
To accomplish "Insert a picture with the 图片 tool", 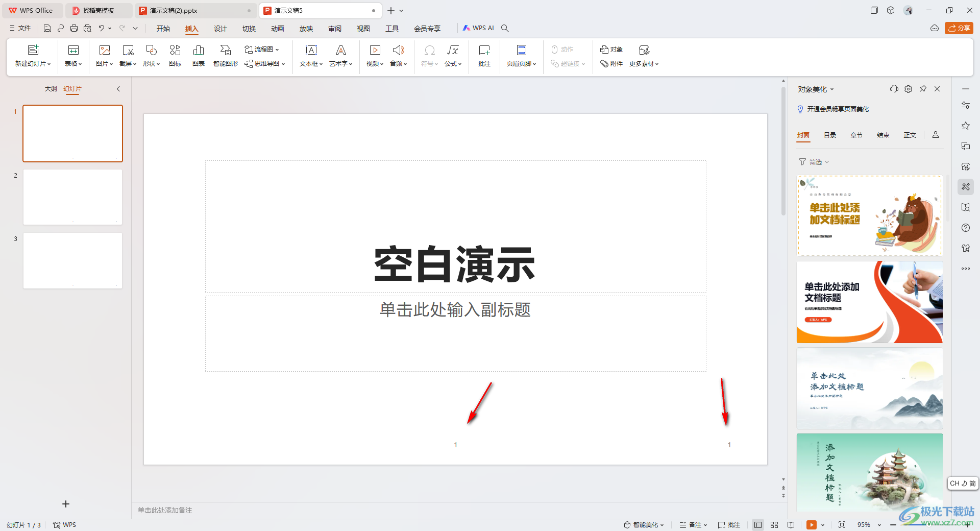I will 104,56.
